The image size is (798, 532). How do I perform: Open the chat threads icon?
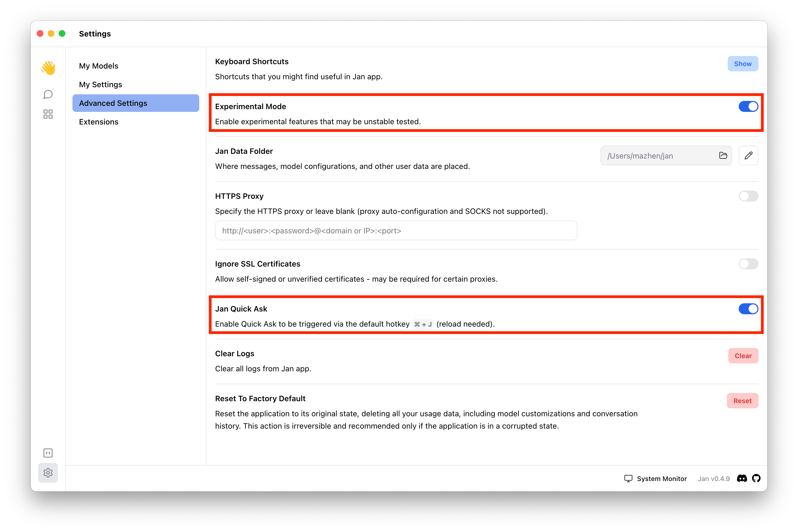coord(48,94)
